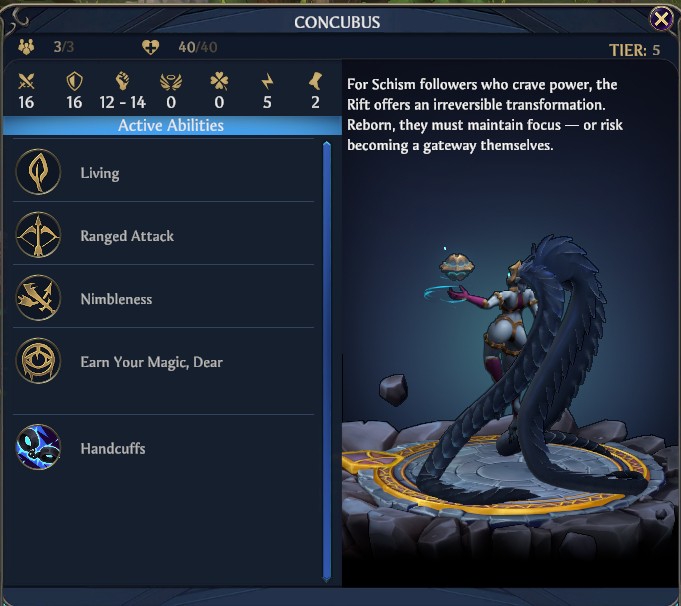Click the Handcuffs ability icon
The image size is (681, 606).
(x=38, y=447)
